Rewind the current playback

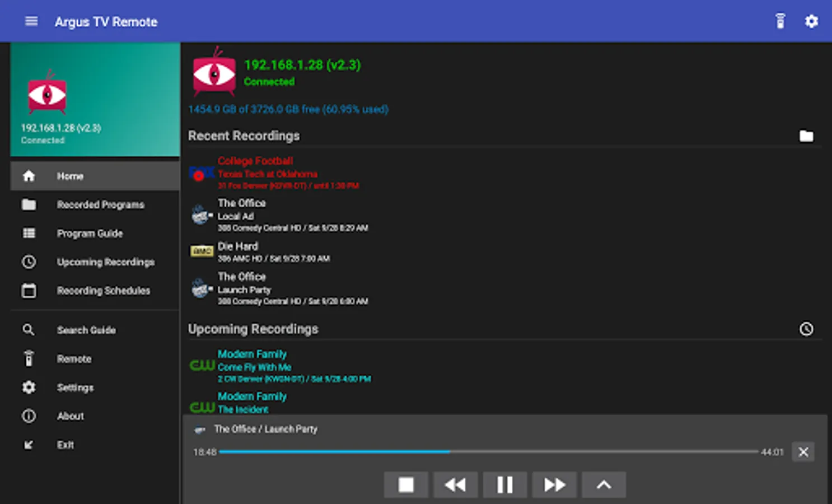[455, 485]
